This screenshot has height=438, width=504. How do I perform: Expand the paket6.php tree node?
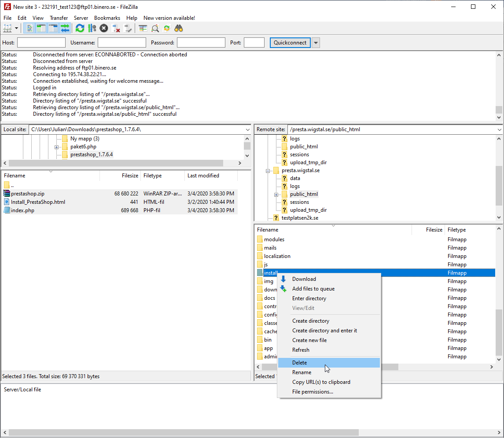57,147
